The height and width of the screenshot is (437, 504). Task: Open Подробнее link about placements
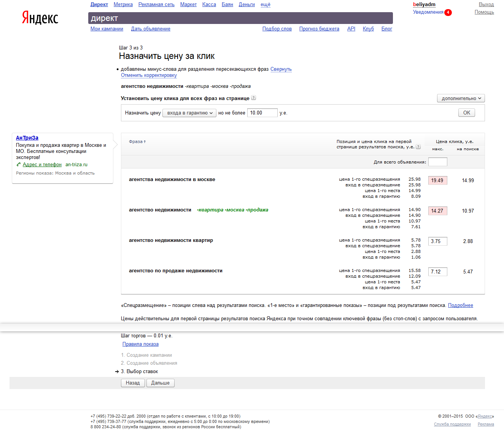coord(461,305)
